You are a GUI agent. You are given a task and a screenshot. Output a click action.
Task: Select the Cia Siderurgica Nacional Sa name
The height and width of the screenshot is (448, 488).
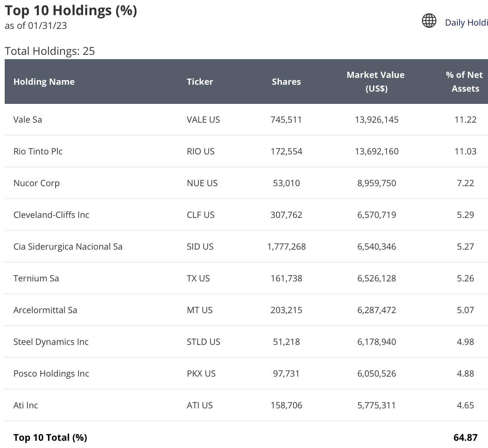(x=68, y=246)
